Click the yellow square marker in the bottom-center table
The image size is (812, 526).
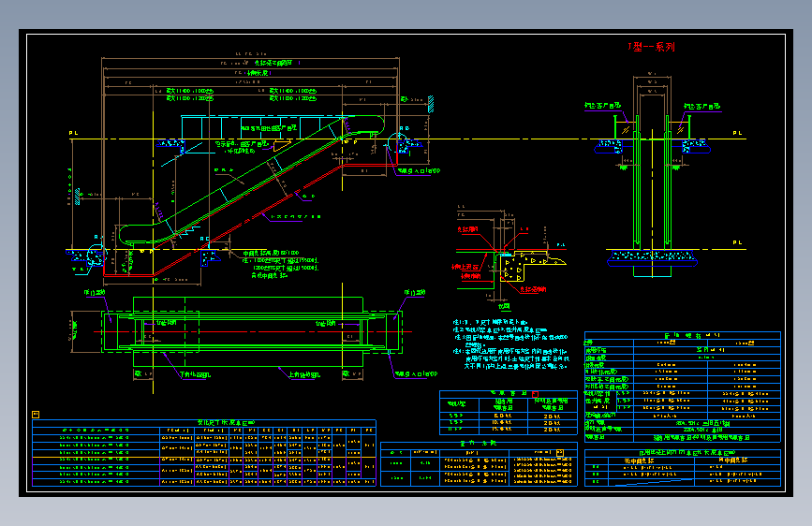(x=559, y=452)
